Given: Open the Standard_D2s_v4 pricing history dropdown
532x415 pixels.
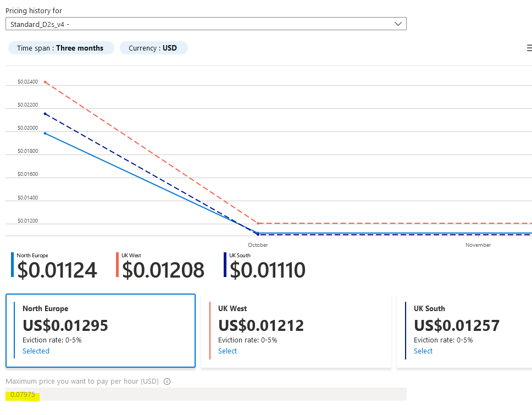Looking at the screenshot, I should tap(206, 24).
